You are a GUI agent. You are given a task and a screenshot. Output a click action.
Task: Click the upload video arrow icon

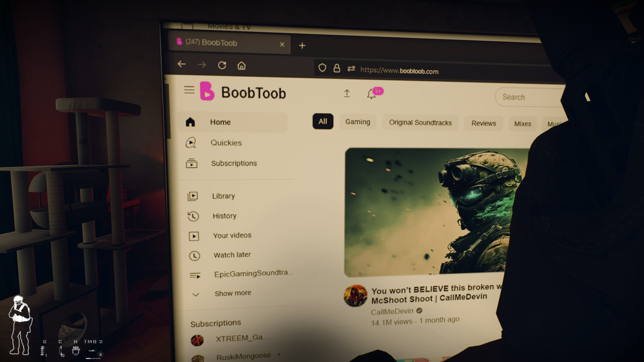pyautogui.click(x=347, y=93)
